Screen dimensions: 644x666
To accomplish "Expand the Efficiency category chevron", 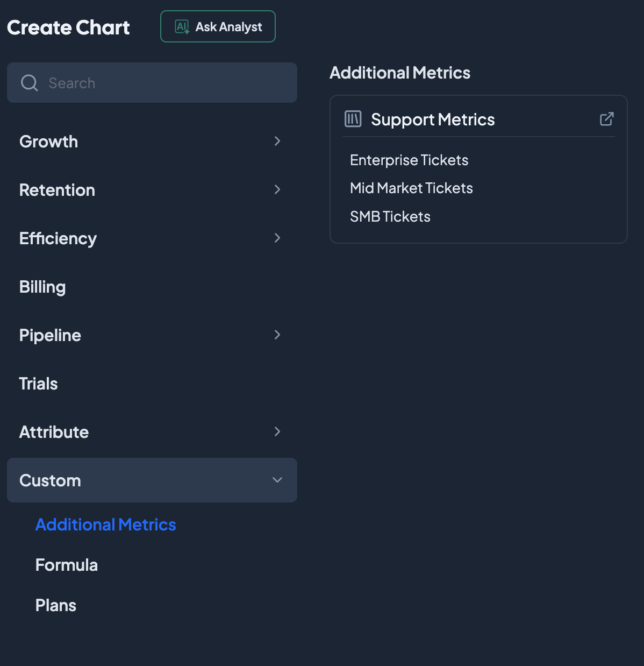I will tap(277, 238).
